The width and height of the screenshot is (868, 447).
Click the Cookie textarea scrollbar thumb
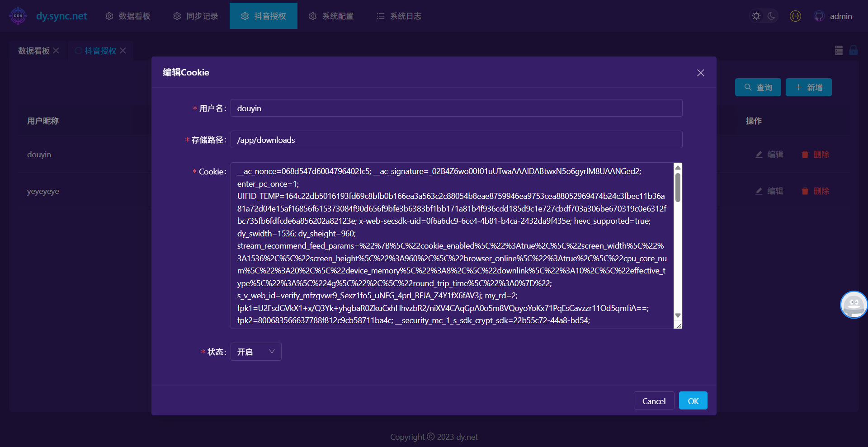[678, 187]
